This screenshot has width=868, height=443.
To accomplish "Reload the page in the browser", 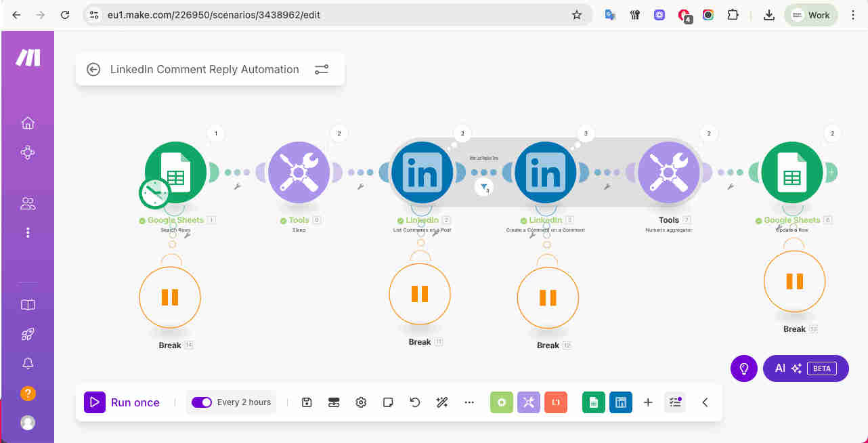I will pyautogui.click(x=64, y=15).
